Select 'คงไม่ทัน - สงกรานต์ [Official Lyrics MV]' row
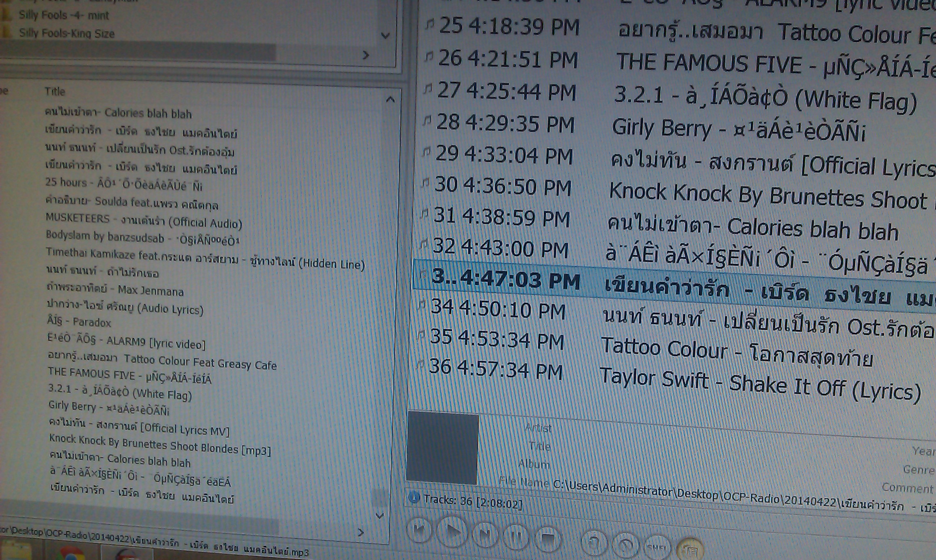Image resolution: width=936 pixels, height=560 pixels. (x=139, y=426)
